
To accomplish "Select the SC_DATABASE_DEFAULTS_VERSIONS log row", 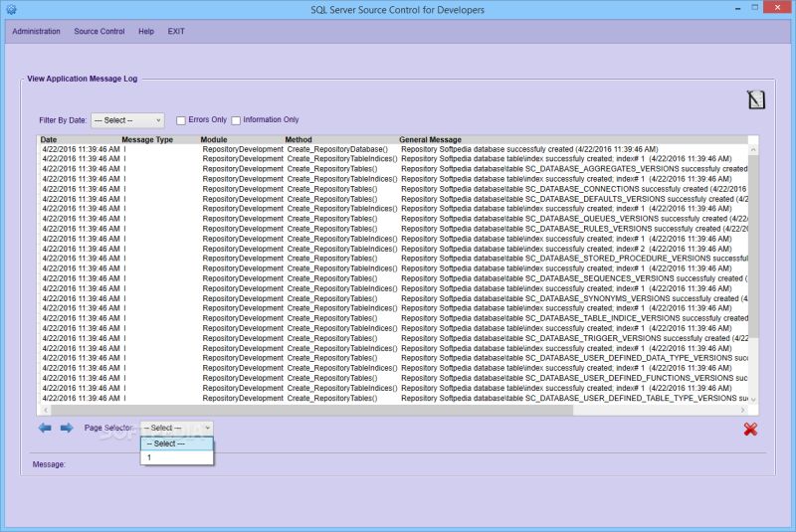I will [x=394, y=199].
